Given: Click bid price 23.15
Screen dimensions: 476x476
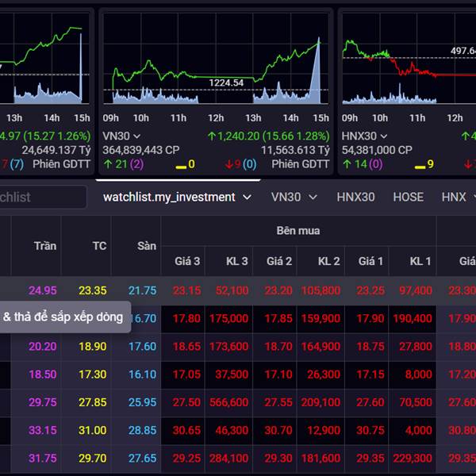Looking at the screenshot, I should click(x=186, y=290).
